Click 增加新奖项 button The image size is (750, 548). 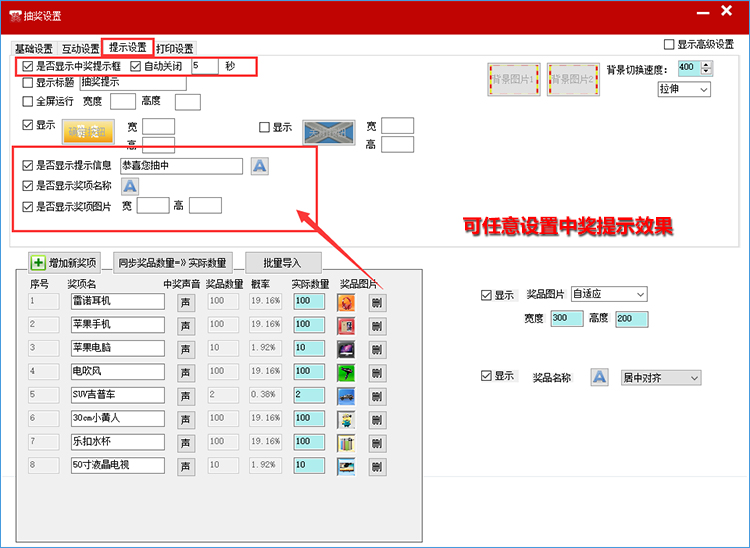tap(65, 263)
